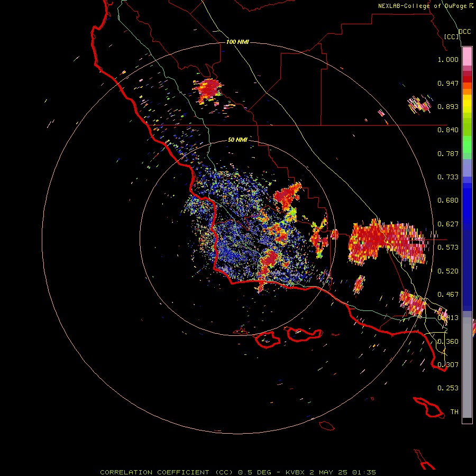Click the 0.680 color scale label
476x476 pixels.
click(x=448, y=200)
